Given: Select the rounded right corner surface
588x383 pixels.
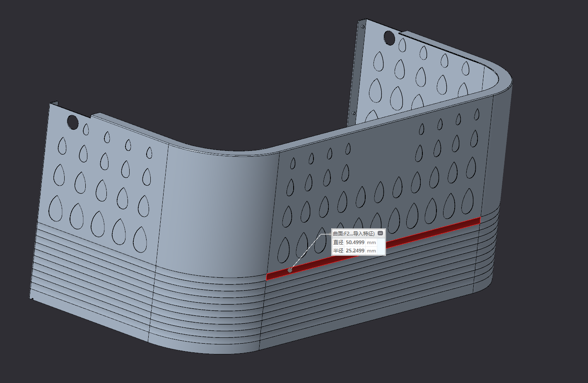Looking at the screenshot, I should point(502,166).
